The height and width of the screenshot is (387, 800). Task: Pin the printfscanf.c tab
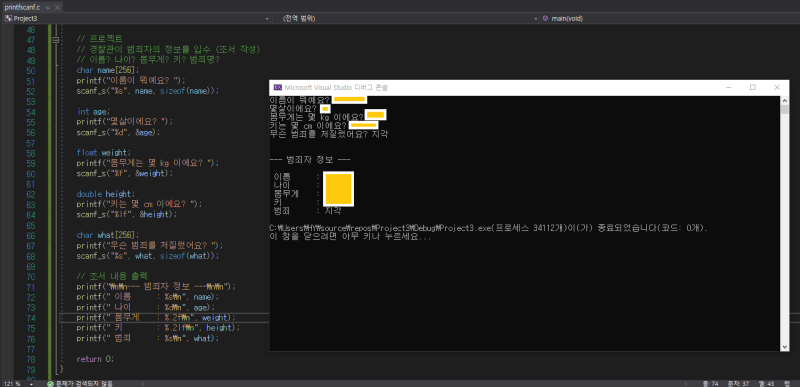(47, 8)
